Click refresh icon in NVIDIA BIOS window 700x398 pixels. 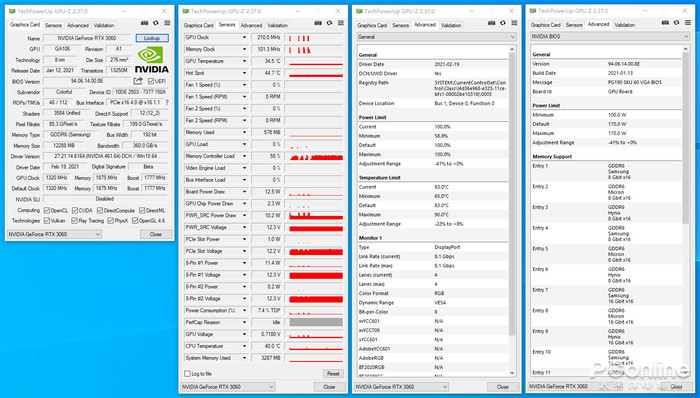click(676, 23)
